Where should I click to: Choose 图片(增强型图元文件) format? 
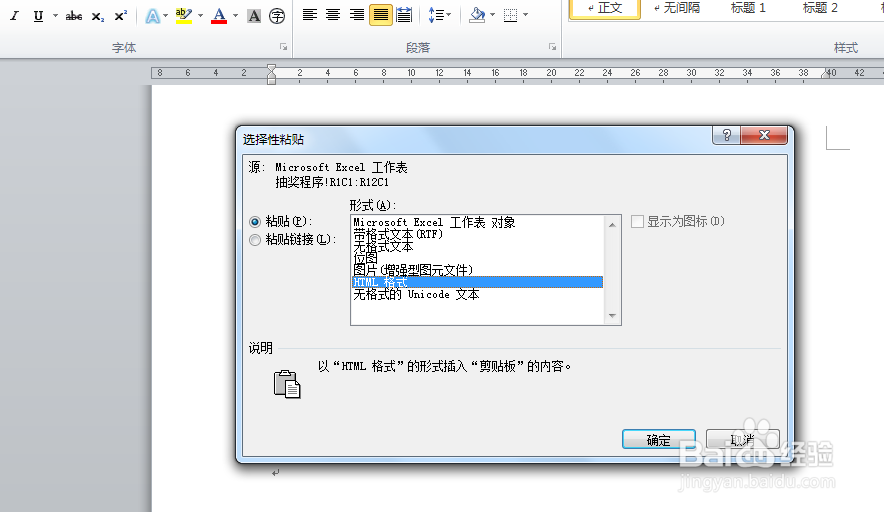click(x=478, y=270)
